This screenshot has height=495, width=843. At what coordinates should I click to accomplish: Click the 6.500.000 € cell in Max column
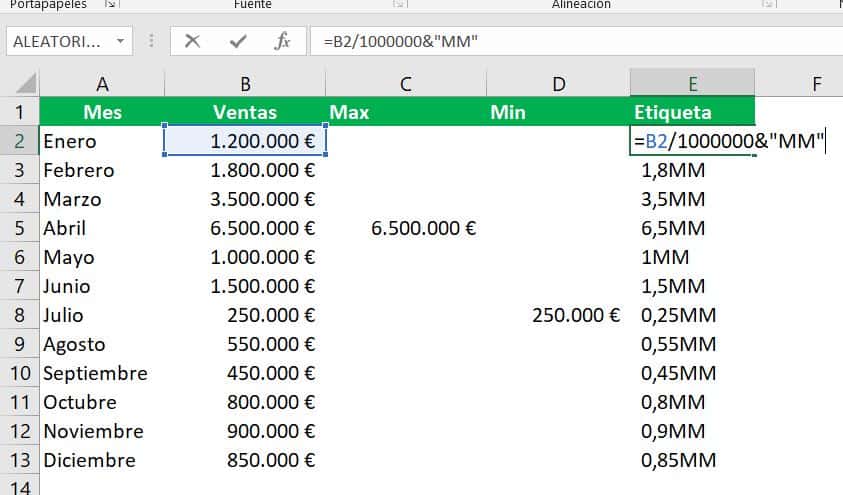pos(406,228)
